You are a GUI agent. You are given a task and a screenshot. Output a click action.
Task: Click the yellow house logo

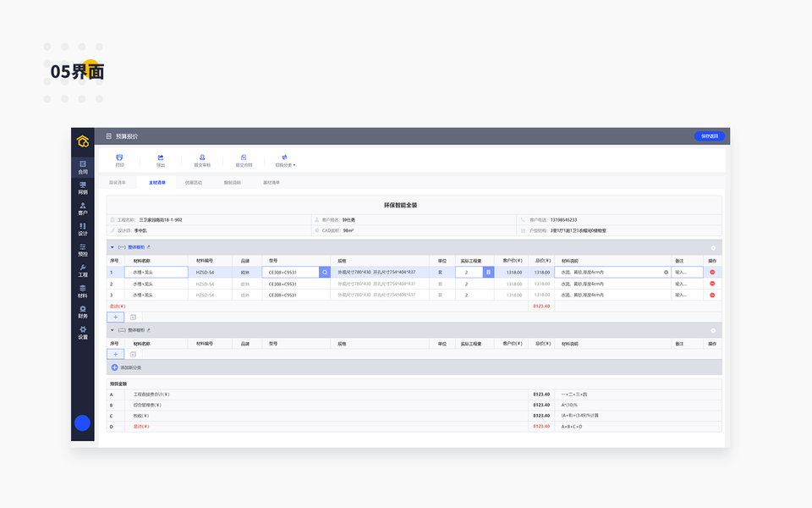(x=83, y=141)
